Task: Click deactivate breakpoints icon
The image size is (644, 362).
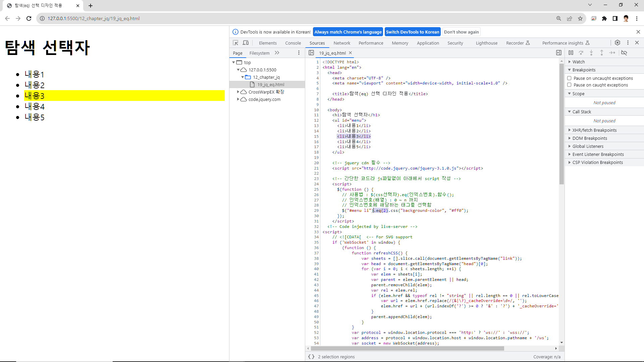Action: pyautogui.click(x=624, y=53)
